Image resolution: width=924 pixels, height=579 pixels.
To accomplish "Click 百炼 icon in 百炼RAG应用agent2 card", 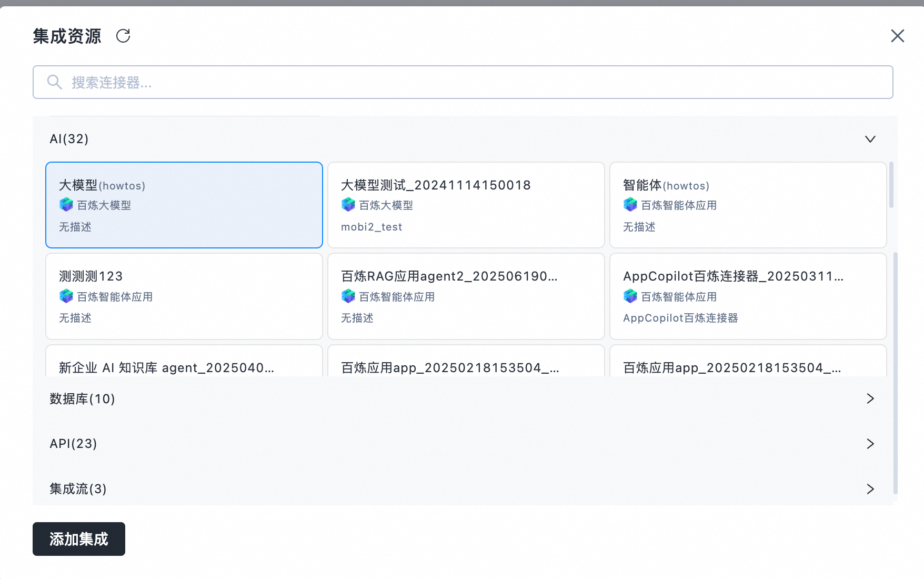I will pos(348,296).
